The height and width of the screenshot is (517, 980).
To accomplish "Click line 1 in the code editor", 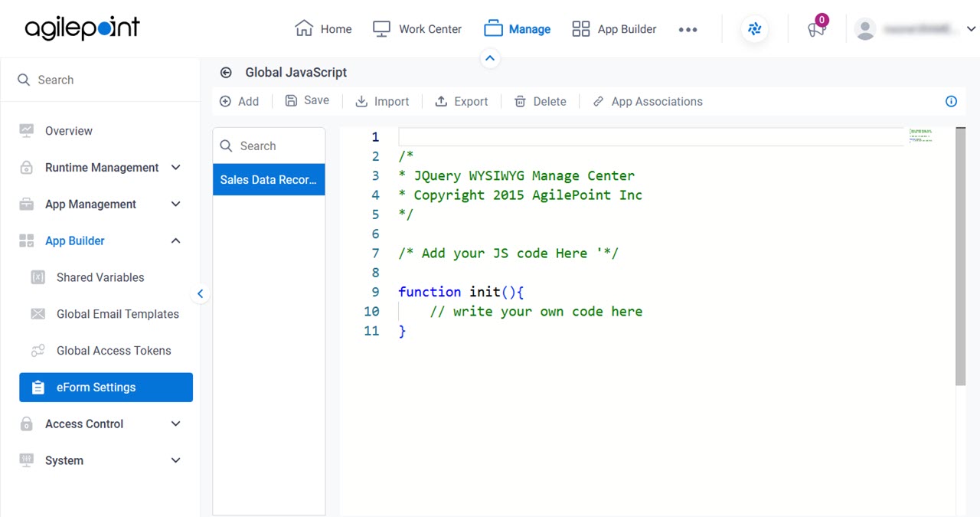I will (x=651, y=137).
